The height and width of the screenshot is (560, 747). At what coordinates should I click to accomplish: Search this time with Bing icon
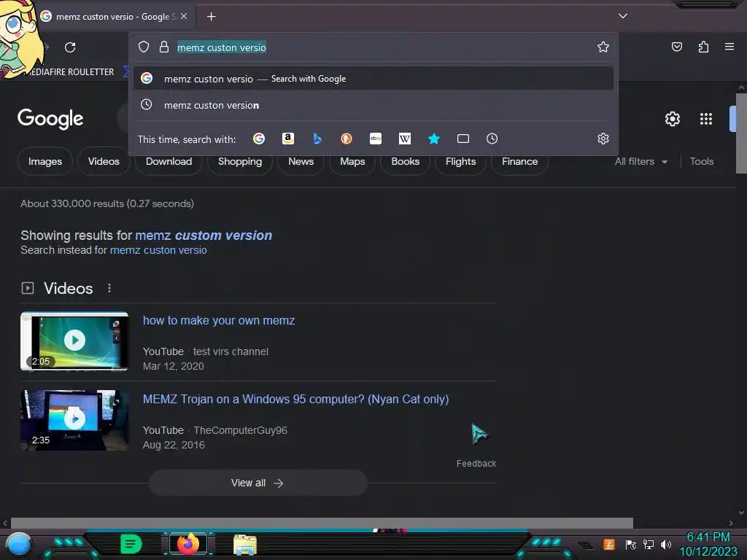317,139
